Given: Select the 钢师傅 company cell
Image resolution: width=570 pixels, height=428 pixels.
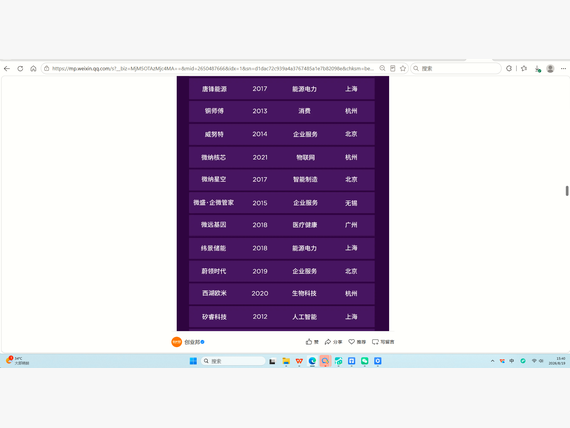Looking at the screenshot, I should point(214,111).
